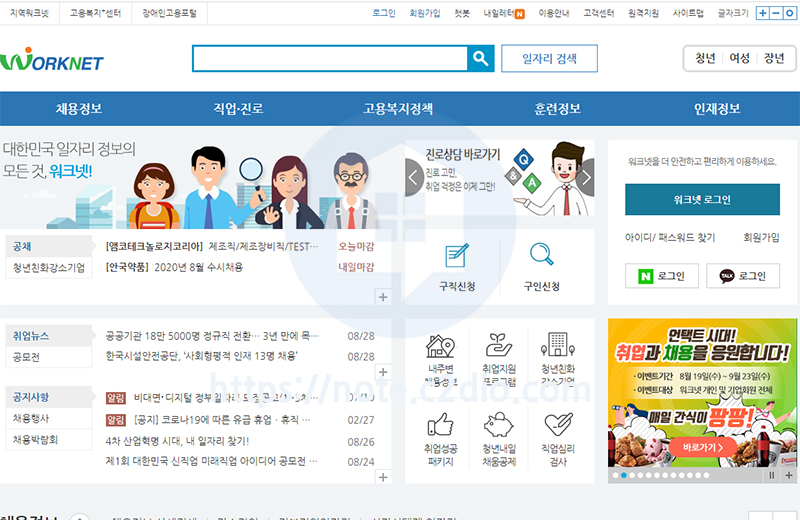Open the 훈련정보 menu

tap(557, 109)
